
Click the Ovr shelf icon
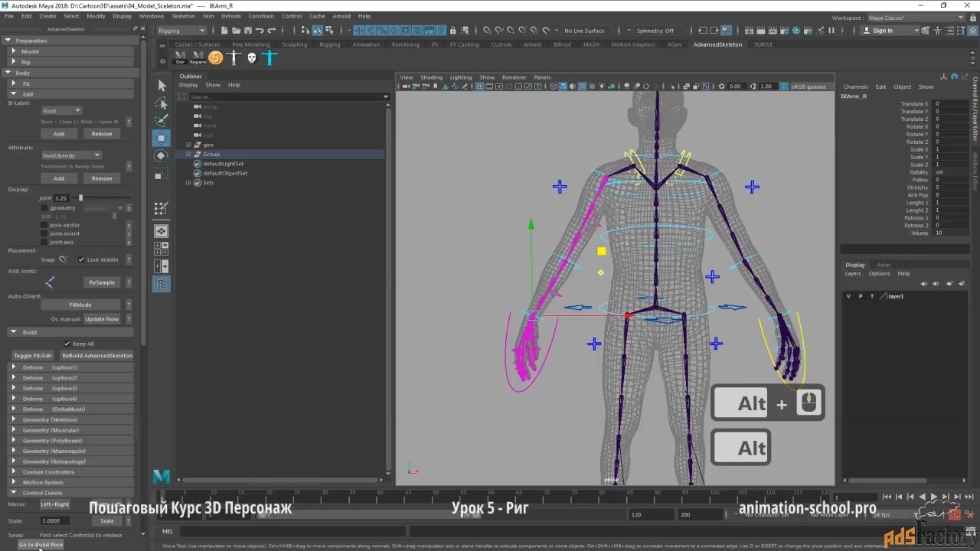click(180, 57)
